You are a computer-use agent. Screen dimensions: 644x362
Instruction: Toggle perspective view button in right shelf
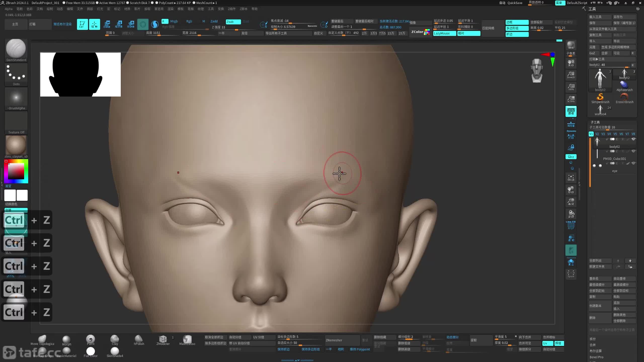tap(571, 111)
